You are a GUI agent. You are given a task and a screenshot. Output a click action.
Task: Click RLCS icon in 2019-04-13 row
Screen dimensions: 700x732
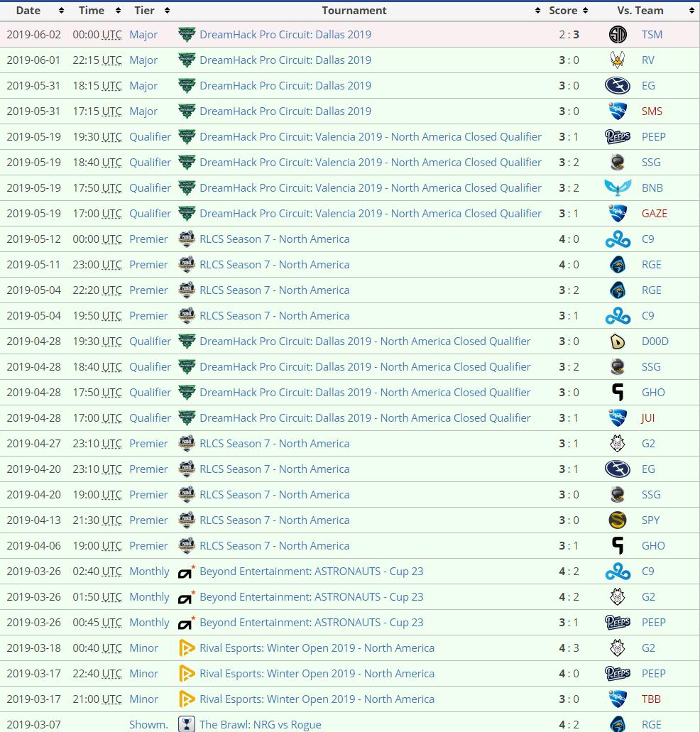[x=187, y=520]
